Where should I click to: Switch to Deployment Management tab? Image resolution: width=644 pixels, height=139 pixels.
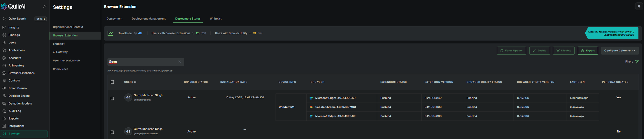tap(149, 19)
